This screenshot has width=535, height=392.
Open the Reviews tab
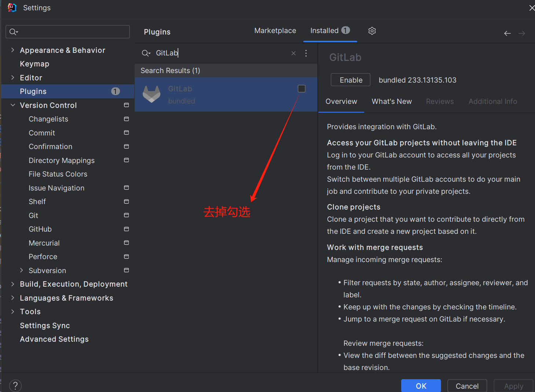tap(440, 102)
